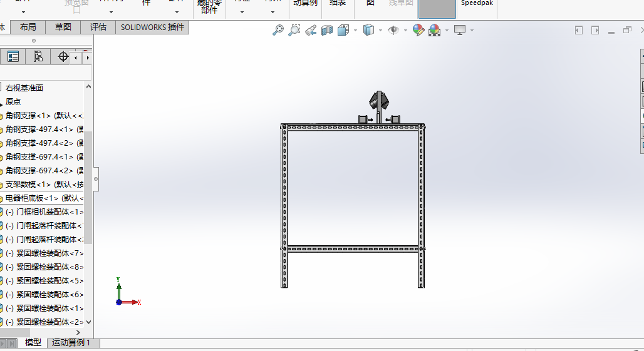Click the Hide/Show Items eye icon
Screen dimensions: 644x351
[393, 30]
